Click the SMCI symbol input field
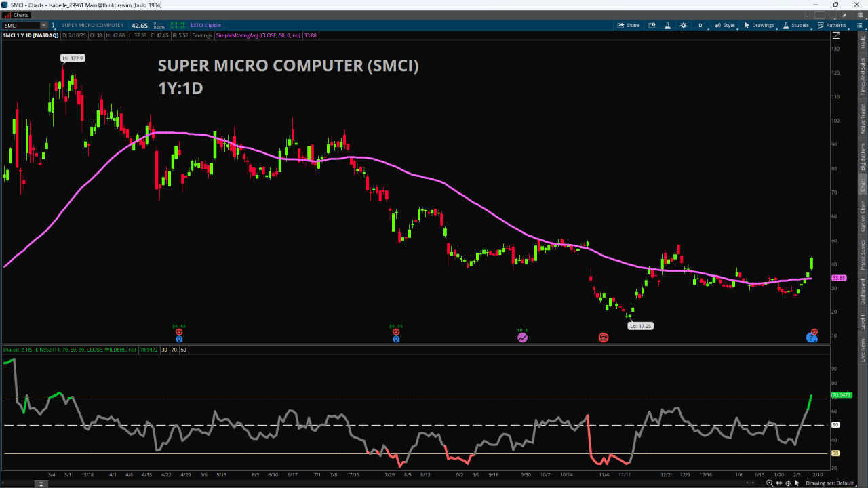 [x=22, y=25]
